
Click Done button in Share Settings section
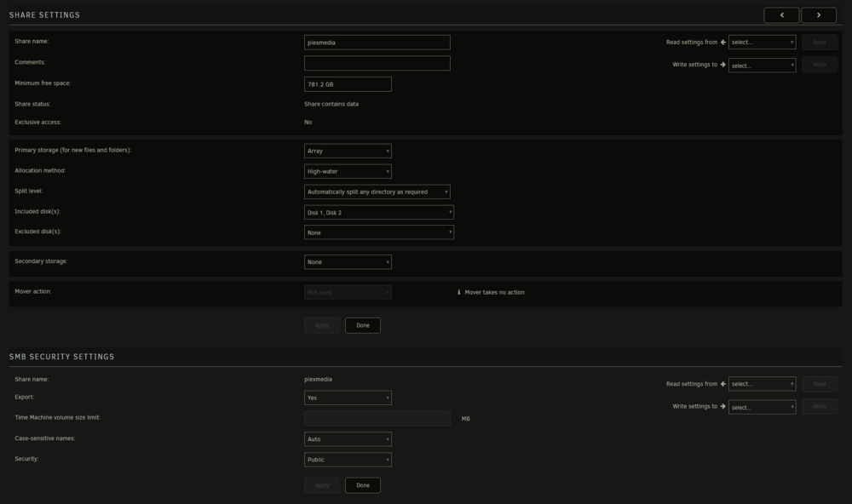pyautogui.click(x=363, y=325)
